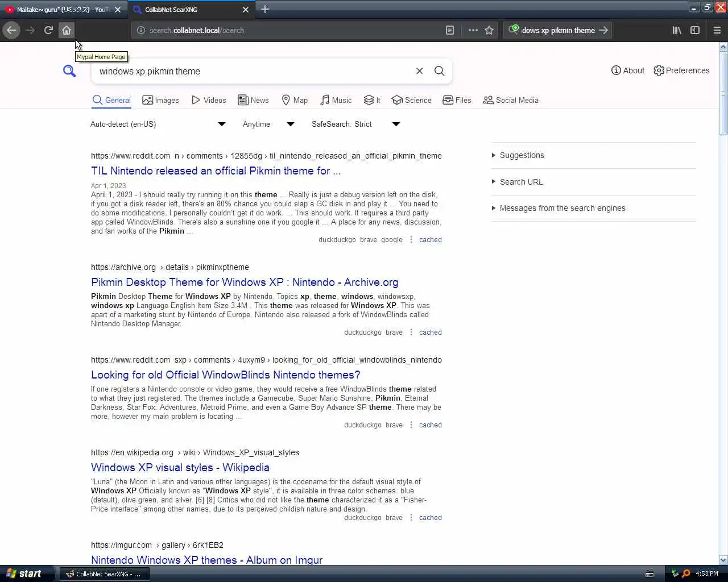Open Pikmin Desktop Theme Archive.org result
Image resolution: width=728 pixels, height=582 pixels.
(x=245, y=282)
